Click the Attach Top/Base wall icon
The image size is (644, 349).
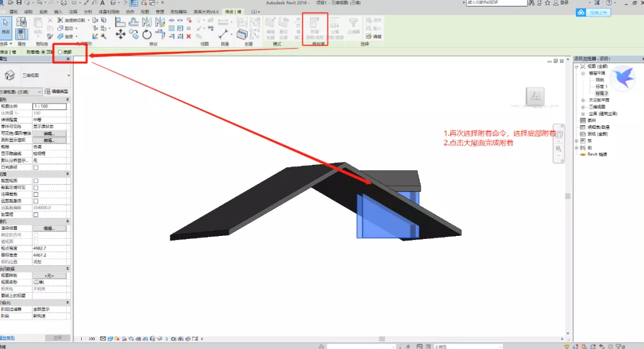pos(315,28)
